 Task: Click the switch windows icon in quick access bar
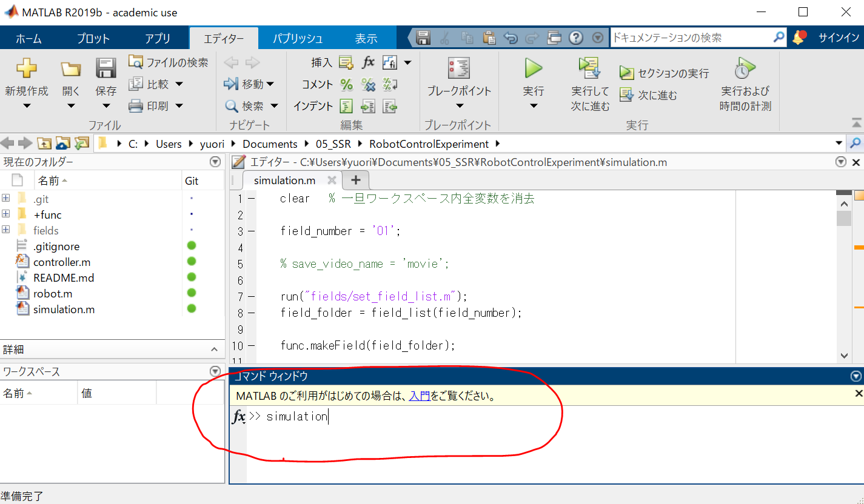point(554,38)
